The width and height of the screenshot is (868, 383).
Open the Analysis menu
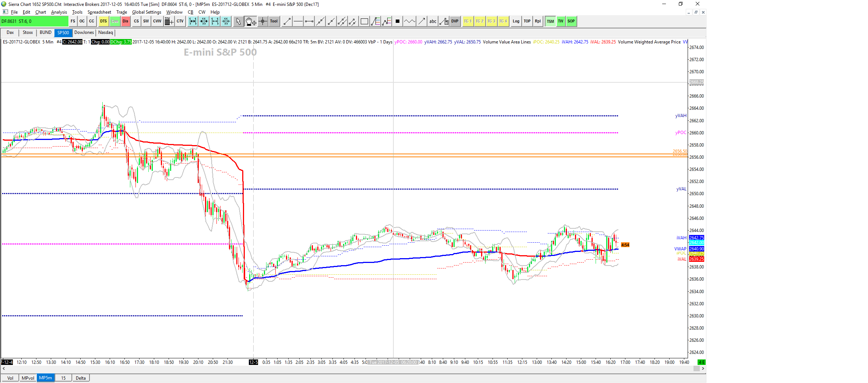coord(59,12)
